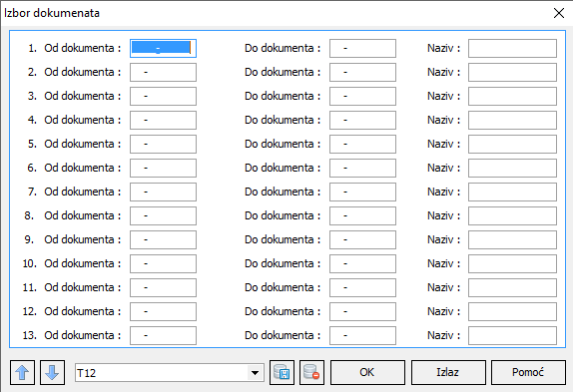The height and width of the screenshot is (392, 573).
Task: Click the blue down arrow icon
Action: click(52, 372)
